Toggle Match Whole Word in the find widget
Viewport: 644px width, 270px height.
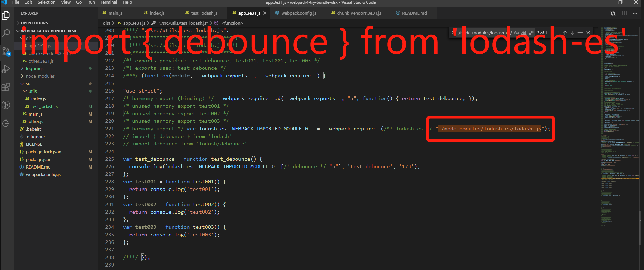click(524, 33)
